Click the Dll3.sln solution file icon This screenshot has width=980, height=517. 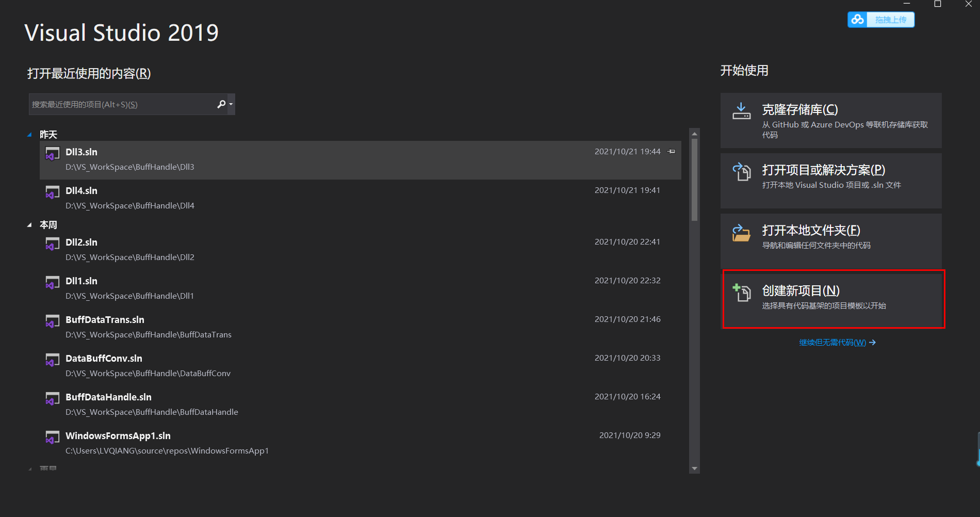pos(52,153)
